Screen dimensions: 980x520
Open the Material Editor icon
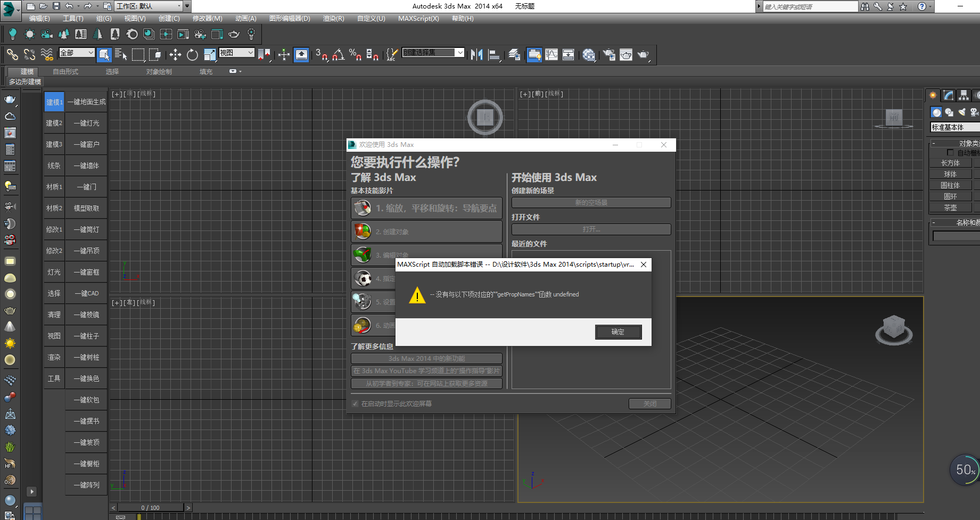pos(589,54)
